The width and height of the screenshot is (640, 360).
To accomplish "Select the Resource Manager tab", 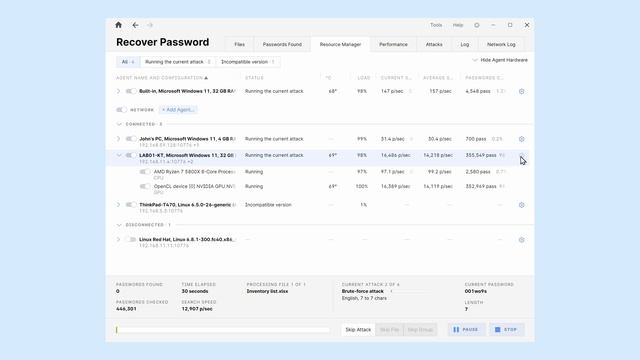I will pos(340,44).
